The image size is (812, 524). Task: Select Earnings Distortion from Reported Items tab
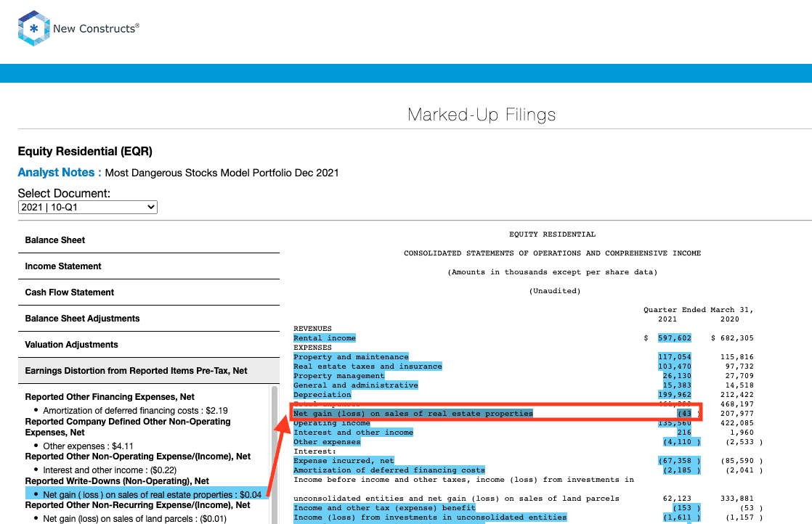point(149,371)
